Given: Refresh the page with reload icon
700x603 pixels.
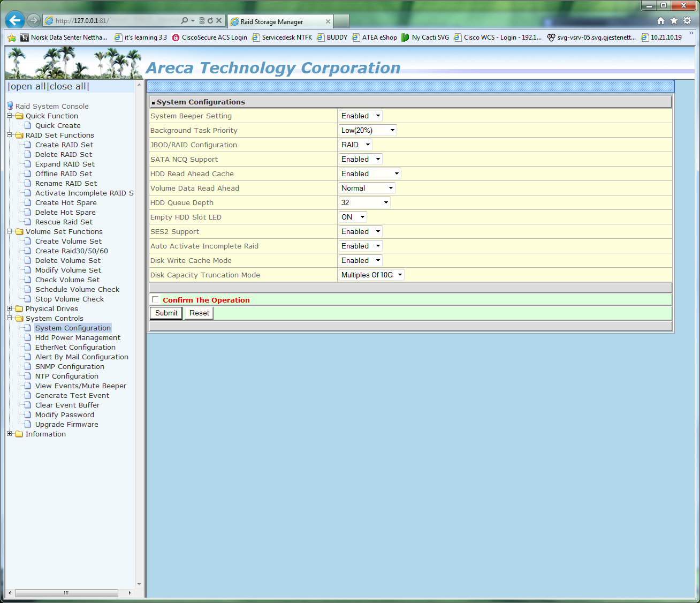Looking at the screenshot, I should coord(210,20).
